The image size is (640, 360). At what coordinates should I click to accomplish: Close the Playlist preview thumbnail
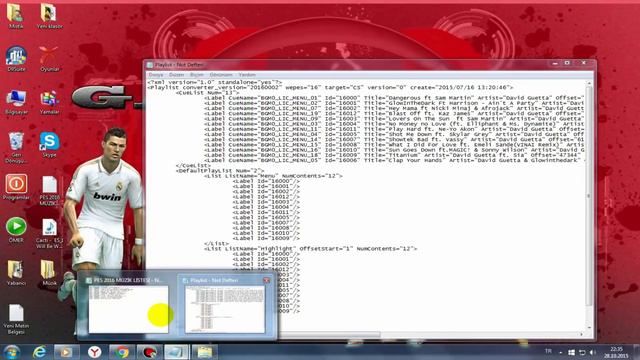click(267, 280)
